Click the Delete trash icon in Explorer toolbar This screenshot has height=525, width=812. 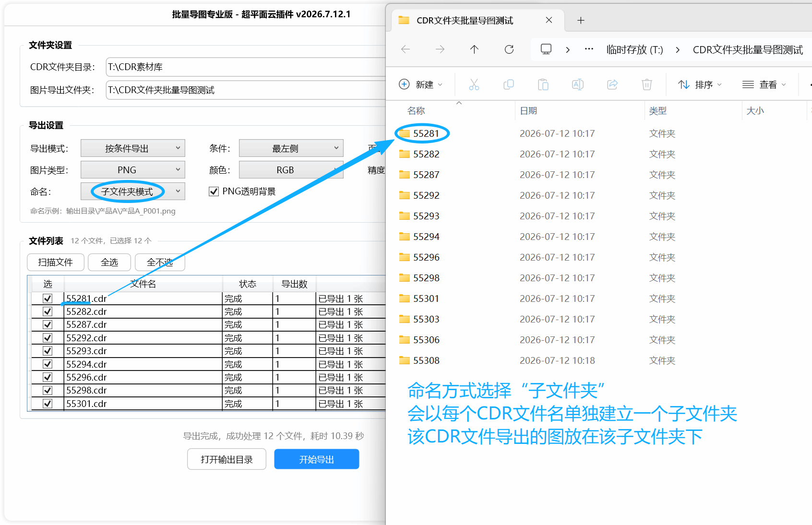click(647, 84)
